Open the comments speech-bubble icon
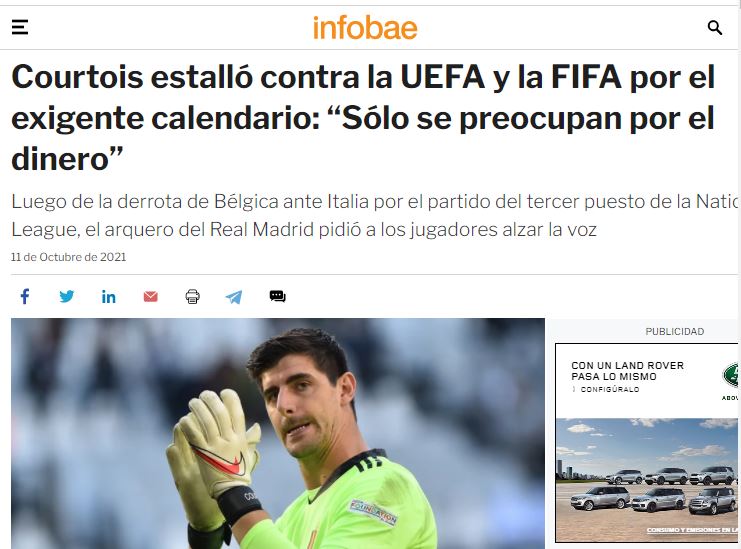 [277, 297]
